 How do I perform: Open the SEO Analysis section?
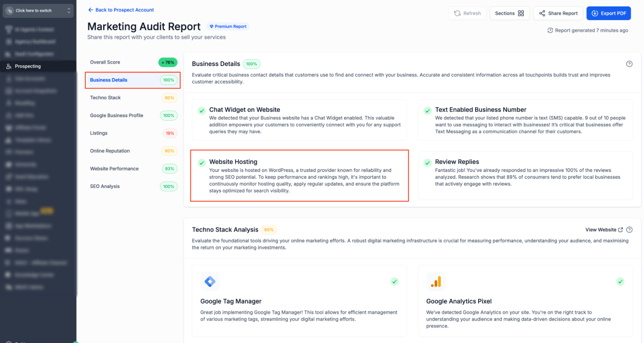point(133,186)
